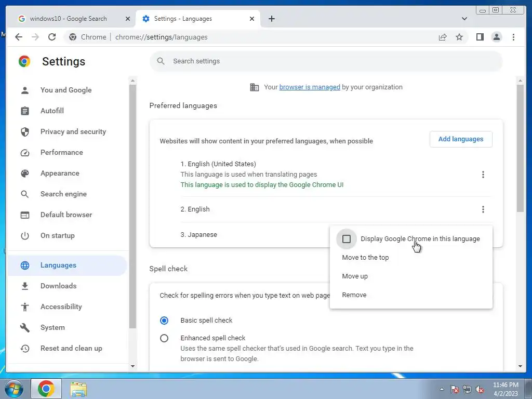Switch to the windows10 - Google Search tab
Image resolution: width=532 pixels, height=399 pixels.
click(69, 19)
